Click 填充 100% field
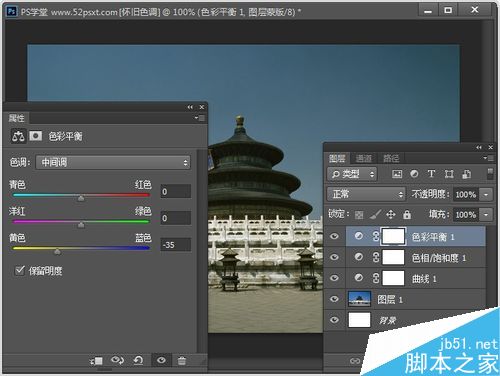Viewport: 500px width, 376px height. [x=466, y=215]
